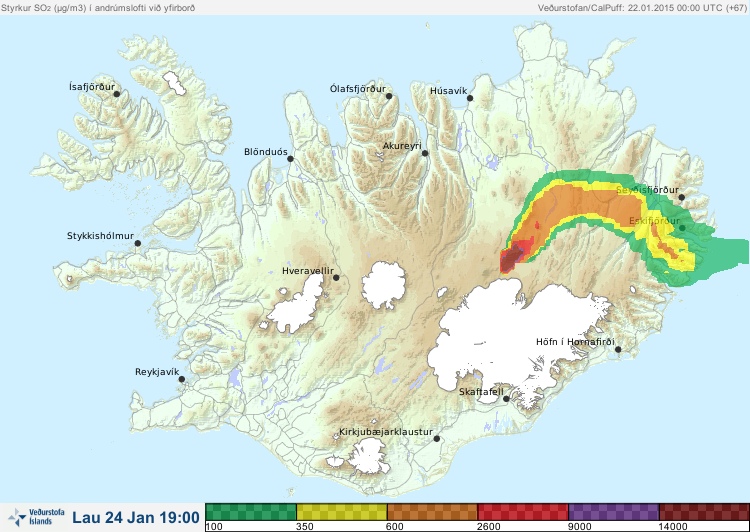
Task: Click the 'Blönduós' label text
Action: (x=266, y=152)
